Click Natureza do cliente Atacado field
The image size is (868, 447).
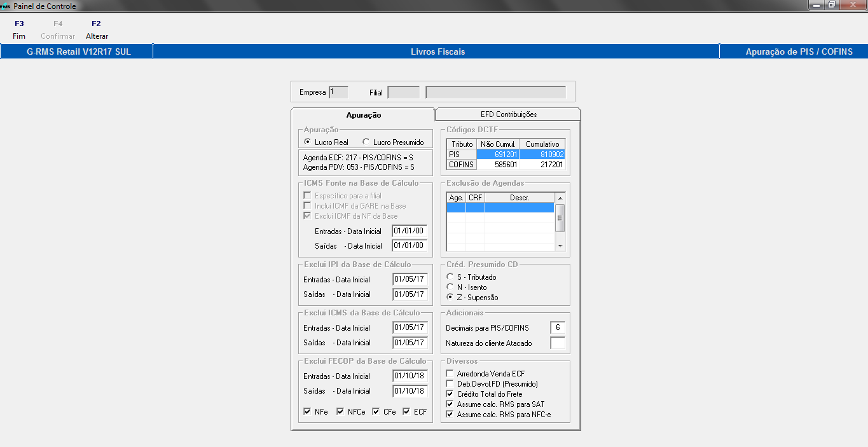click(558, 343)
